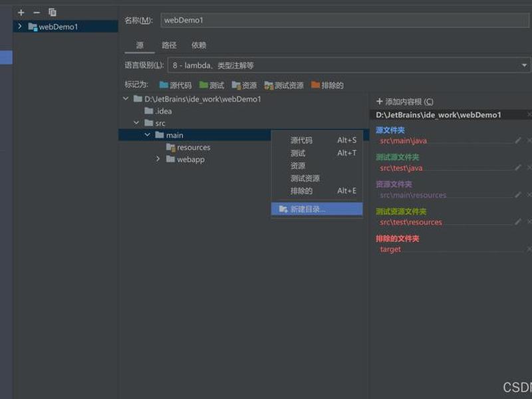
Task: Click the target excluded folder entry
Action: click(390, 249)
